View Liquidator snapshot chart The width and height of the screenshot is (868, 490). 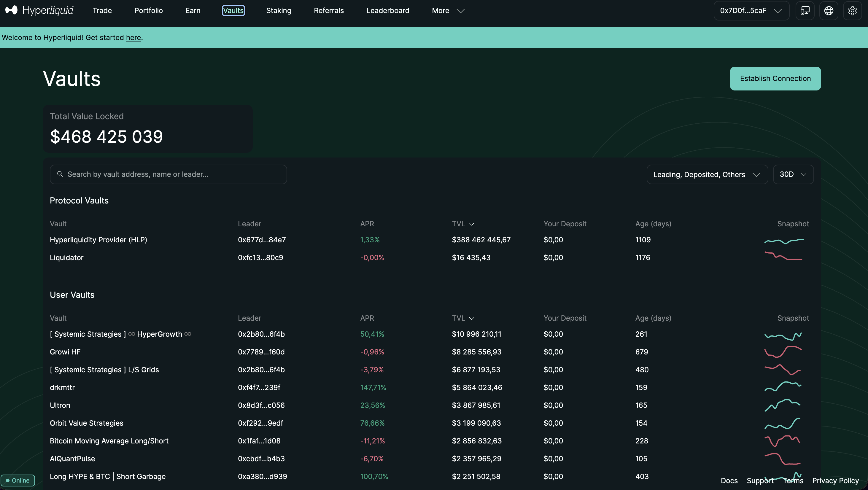783,256
